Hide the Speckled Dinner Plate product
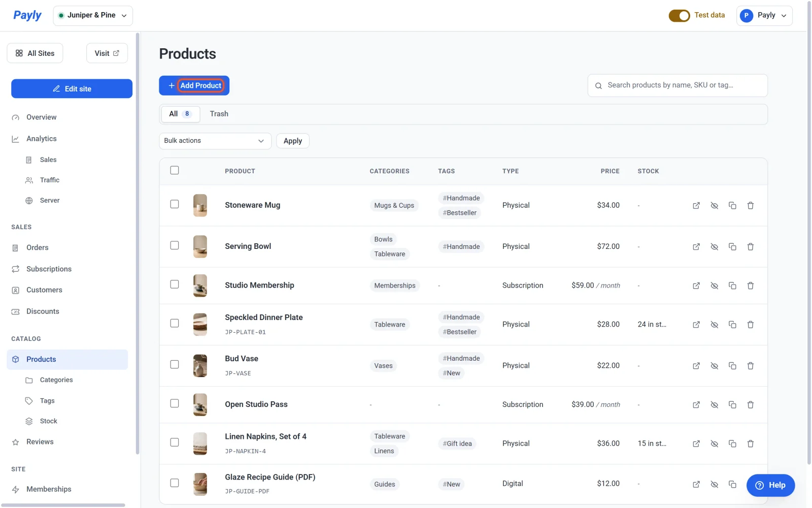This screenshot has width=812, height=508. point(715,324)
